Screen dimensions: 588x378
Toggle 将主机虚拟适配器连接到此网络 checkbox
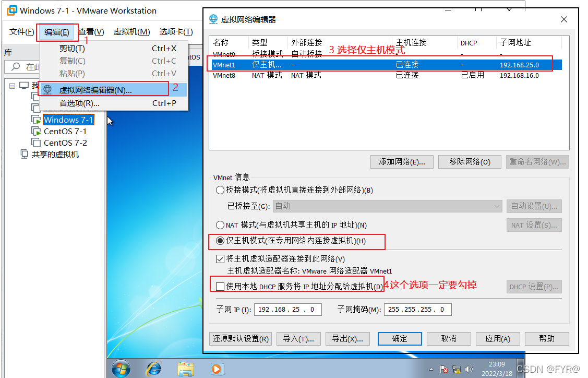coord(220,259)
